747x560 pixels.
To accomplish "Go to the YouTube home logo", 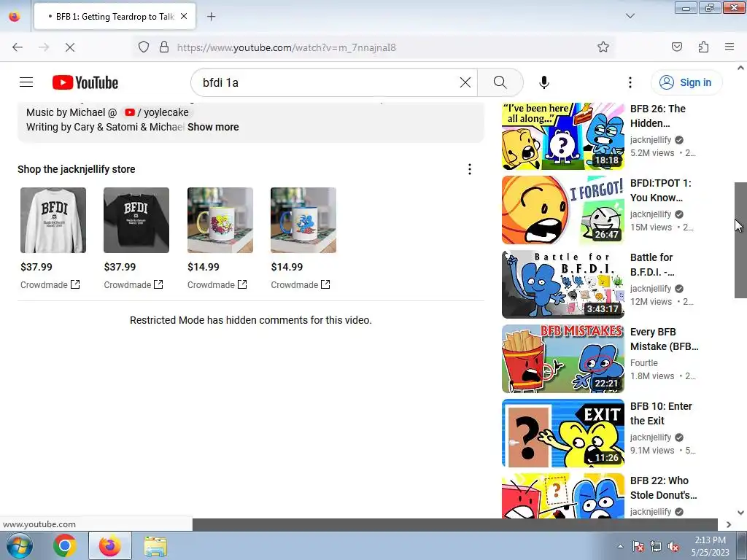I will [85, 82].
